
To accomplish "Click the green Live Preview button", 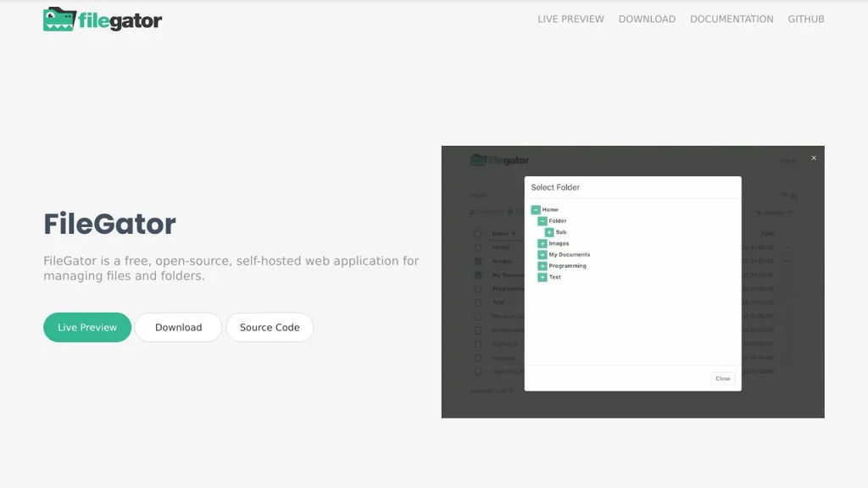I will (86, 327).
